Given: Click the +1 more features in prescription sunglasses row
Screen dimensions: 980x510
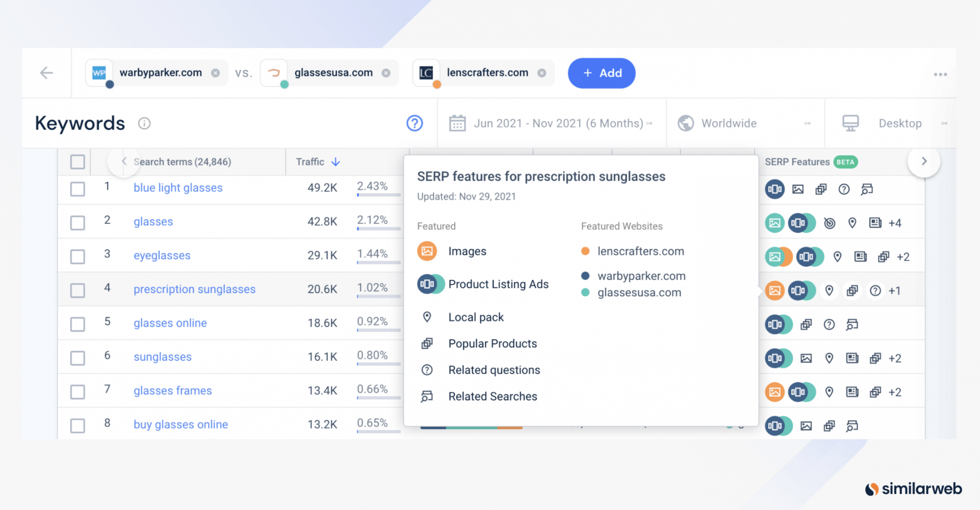Looking at the screenshot, I should 895,290.
